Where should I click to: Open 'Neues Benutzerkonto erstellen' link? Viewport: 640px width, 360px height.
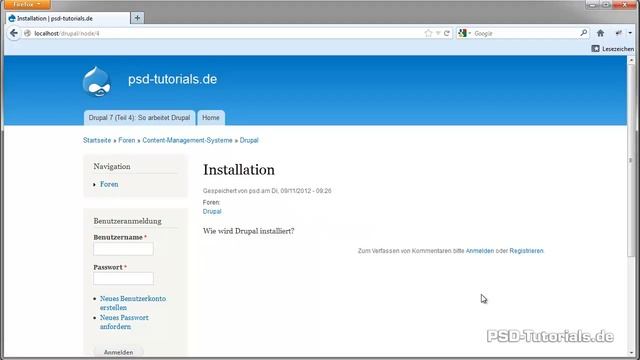tap(133, 303)
